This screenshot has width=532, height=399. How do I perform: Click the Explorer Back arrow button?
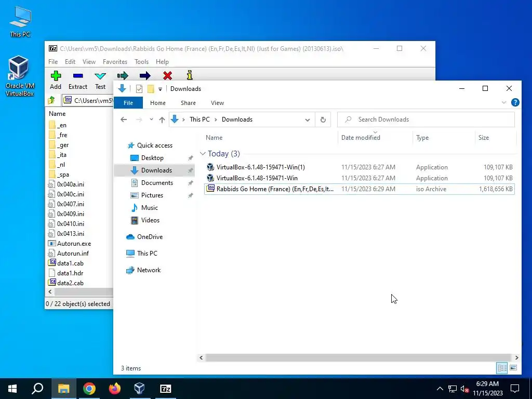pyautogui.click(x=124, y=119)
